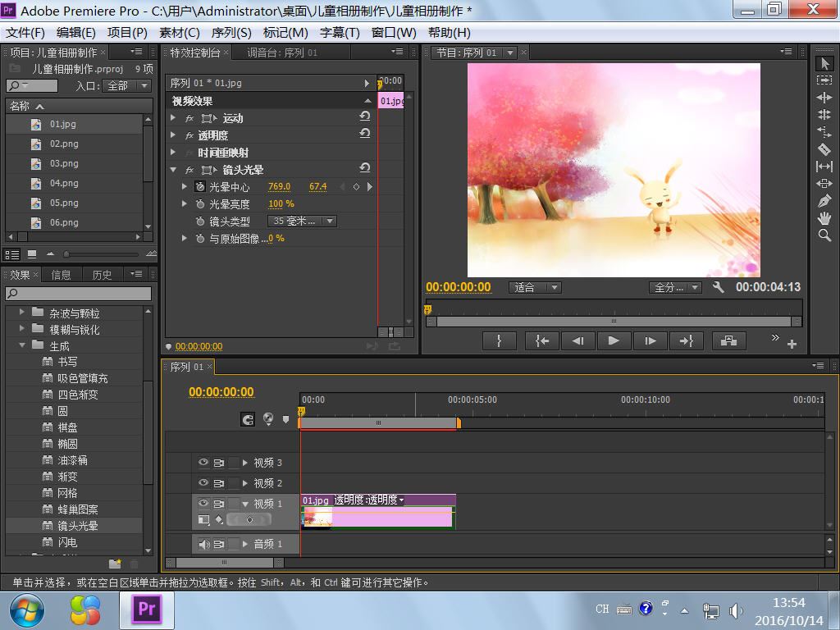Select the Selection arrow tool
The height and width of the screenshot is (630, 840).
pyautogui.click(x=824, y=63)
